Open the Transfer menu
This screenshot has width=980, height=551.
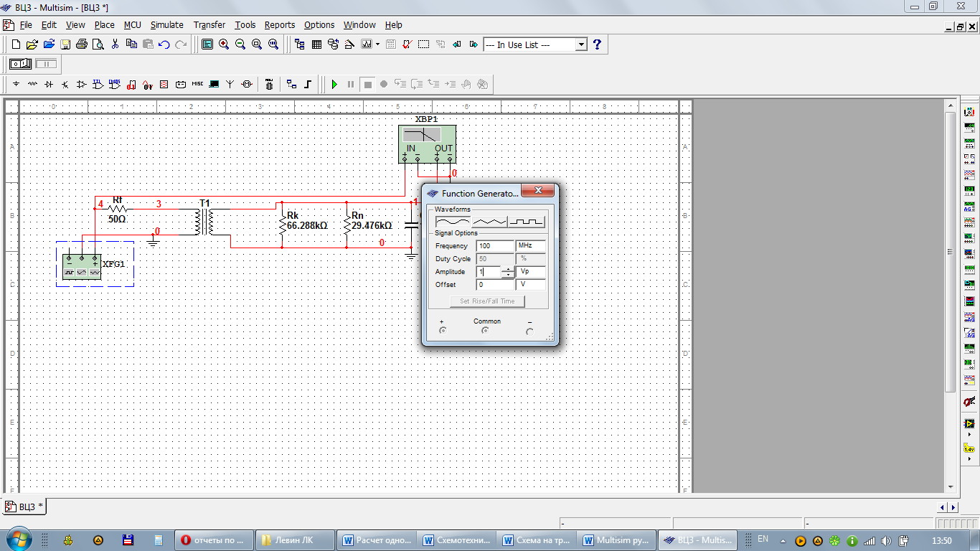[x=209, y=24]
